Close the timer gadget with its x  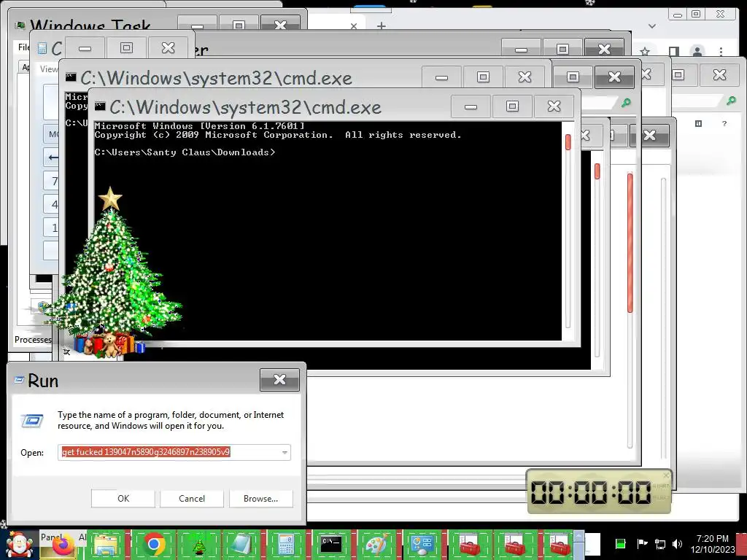[x=666, y=475]
